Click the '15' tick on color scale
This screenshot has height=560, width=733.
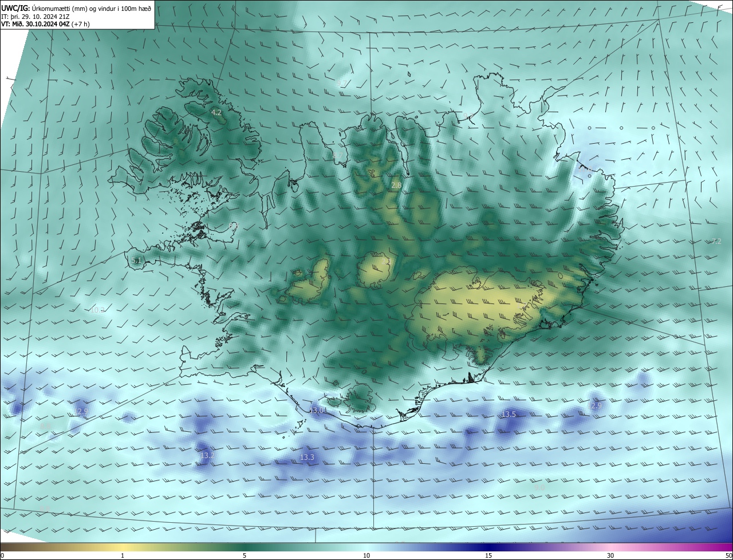[488, 555]
